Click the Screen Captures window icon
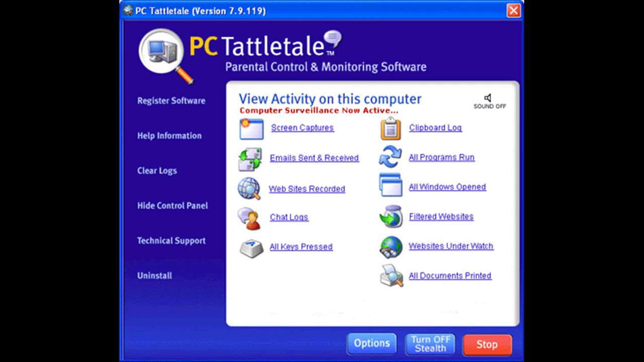 pos(252,129)
